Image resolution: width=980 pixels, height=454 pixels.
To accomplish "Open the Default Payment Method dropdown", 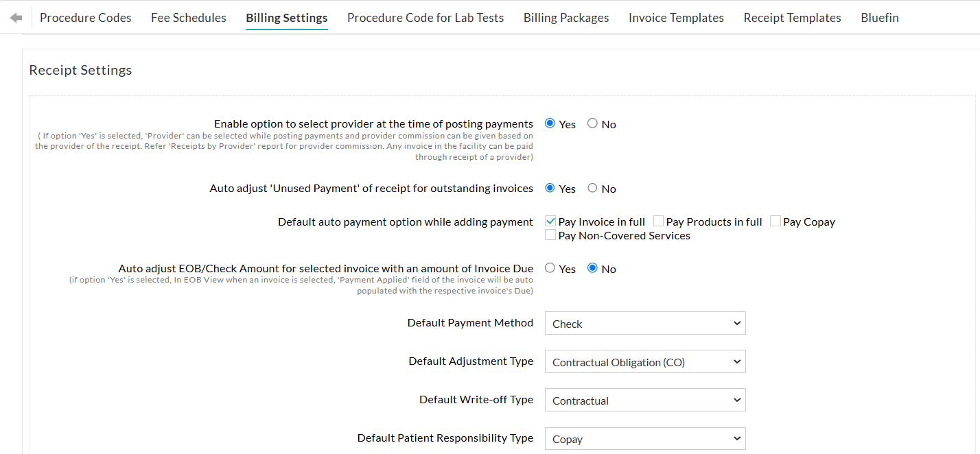I will click(x=644, y=323).
